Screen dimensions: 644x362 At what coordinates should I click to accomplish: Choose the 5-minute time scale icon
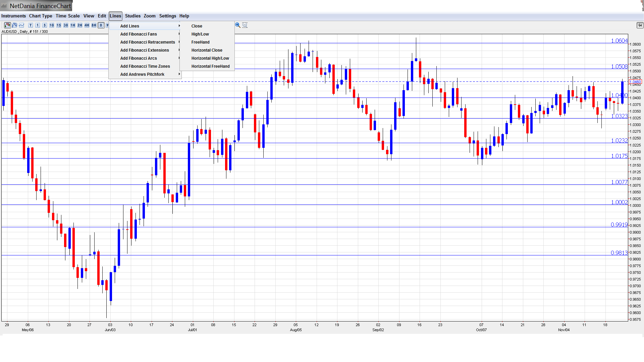point(45,25)
